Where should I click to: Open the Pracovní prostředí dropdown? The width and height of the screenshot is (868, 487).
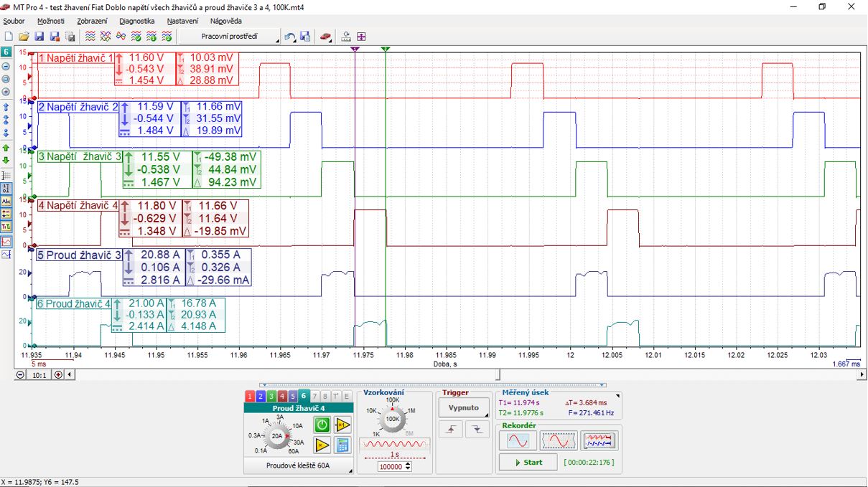(x=230, y=36)
